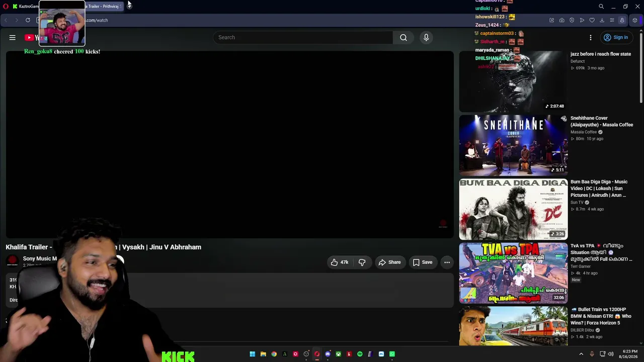The height and width of the screenshot is (362, 644).
Task: Open Spotify from the taskbar
Action: (360, 354)
